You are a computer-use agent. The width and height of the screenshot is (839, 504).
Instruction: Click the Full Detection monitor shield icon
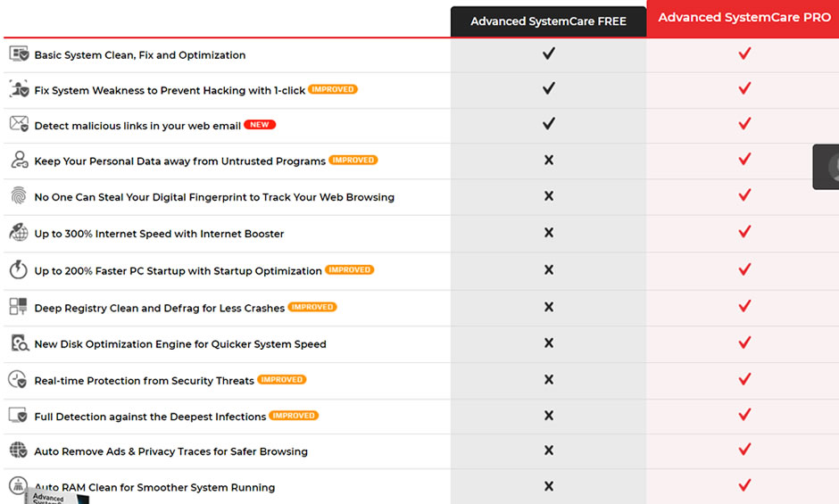18,415
